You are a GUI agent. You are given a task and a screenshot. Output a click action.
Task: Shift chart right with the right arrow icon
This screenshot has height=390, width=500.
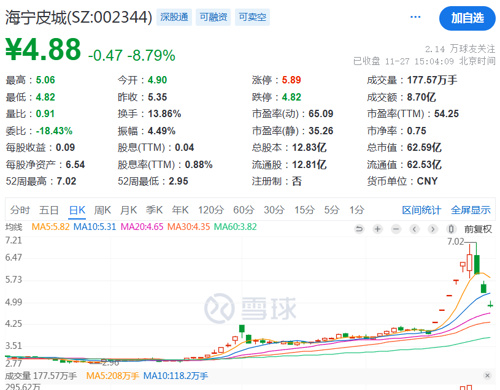coord(433,229)
